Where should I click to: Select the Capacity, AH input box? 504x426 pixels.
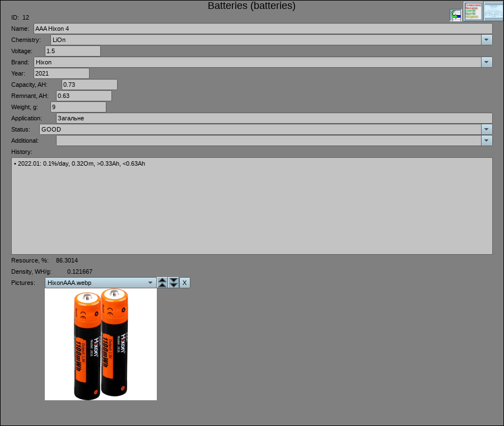[x=89, y=85]
